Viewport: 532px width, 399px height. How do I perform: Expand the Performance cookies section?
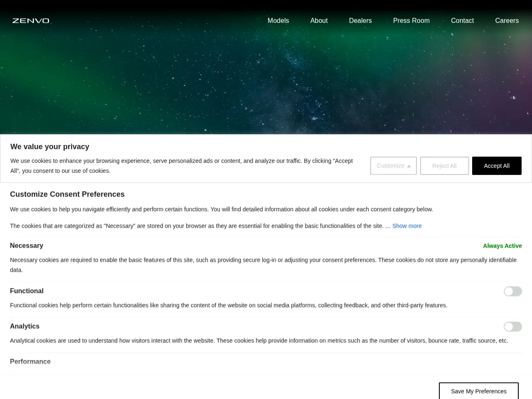(x=30, y=362)
